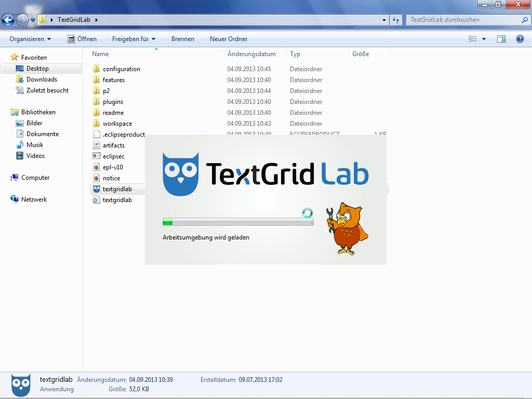The height and width of the screenshot is (399, 532).
Task: Click the splash screen loading progress bar
Action: pos(238,222)
